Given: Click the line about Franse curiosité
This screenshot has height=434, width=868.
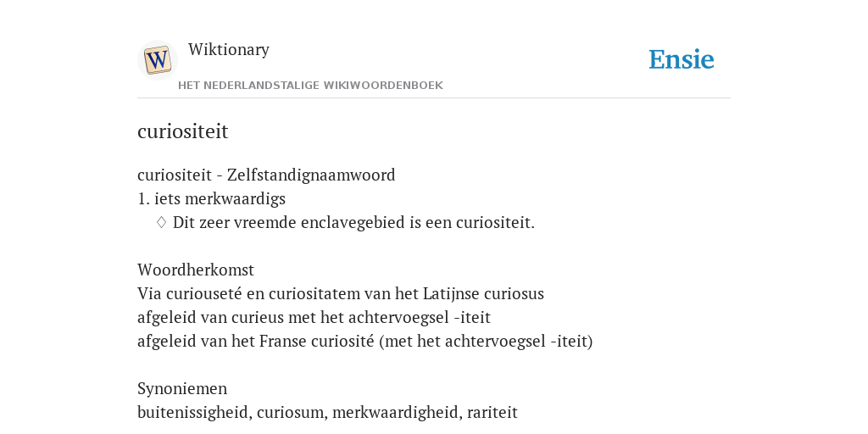Looking at the screenshot, I should pyautogui.click(x=364, y=341).
